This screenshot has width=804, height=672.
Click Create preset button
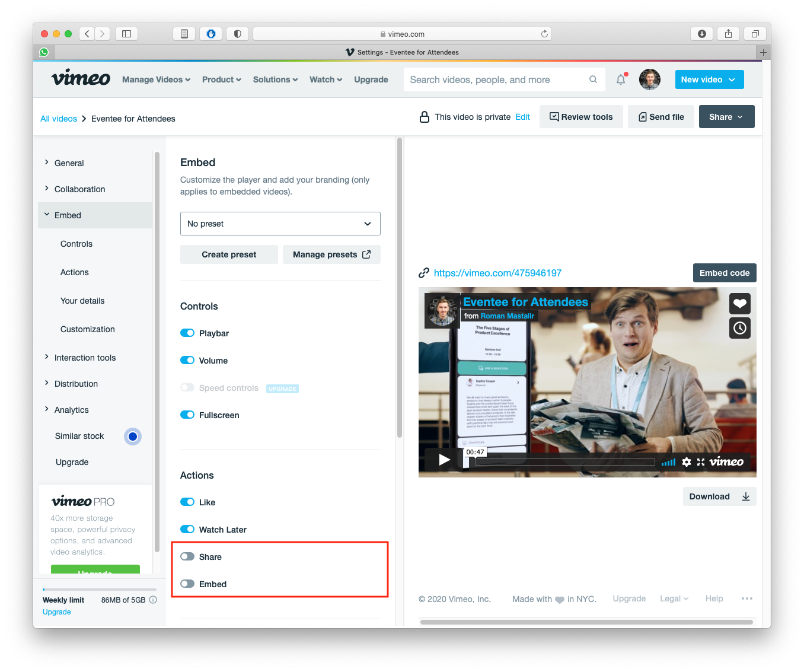click(229, 254)
